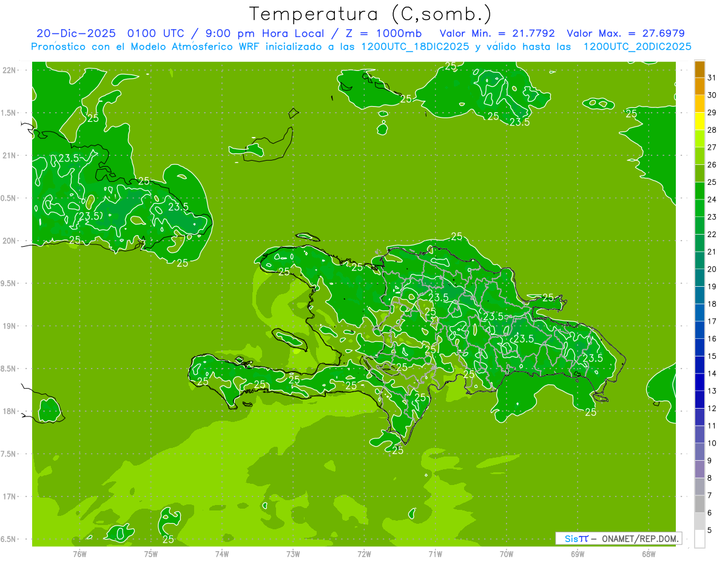Click the 70W longitude axis label

pyautogui.click(x=507, y=554)
